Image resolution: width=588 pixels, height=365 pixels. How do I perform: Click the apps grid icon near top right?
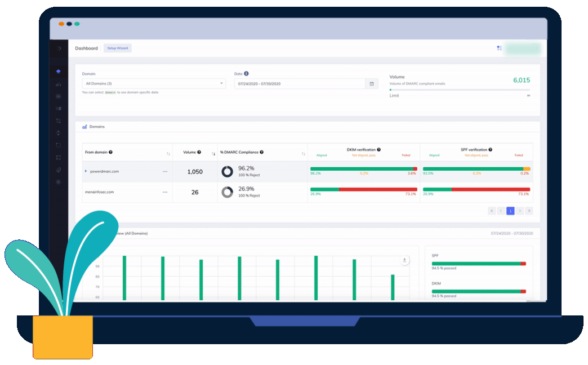[500, 48]
